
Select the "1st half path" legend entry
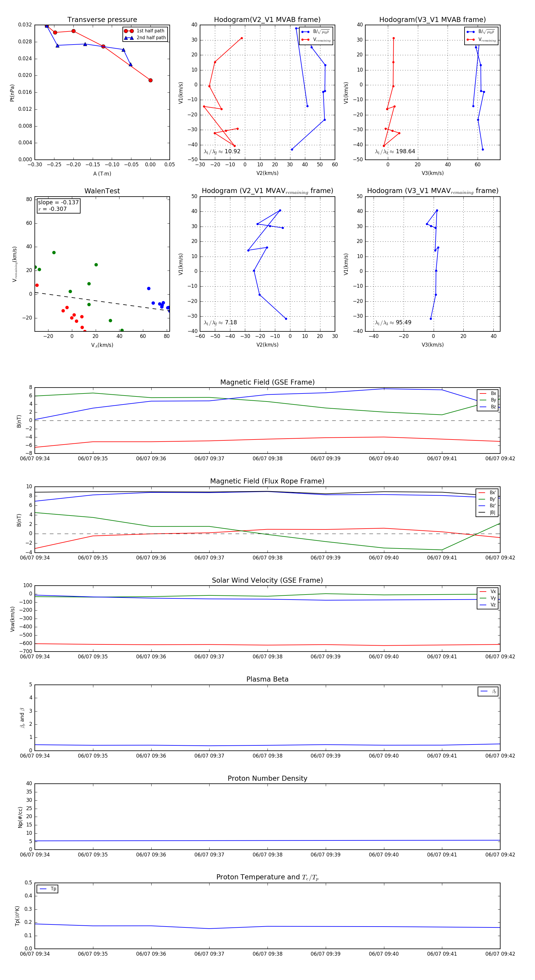[145, 31]
